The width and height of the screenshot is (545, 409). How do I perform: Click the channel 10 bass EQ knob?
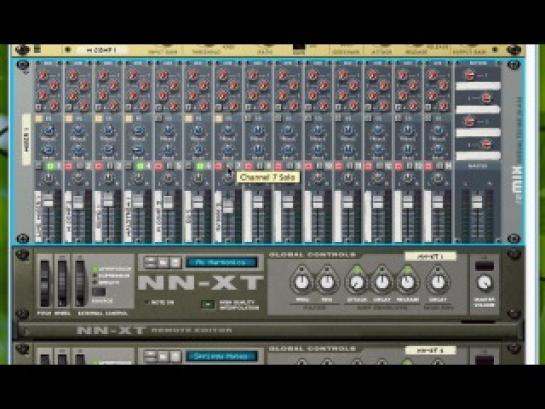(x=318, y=149)
